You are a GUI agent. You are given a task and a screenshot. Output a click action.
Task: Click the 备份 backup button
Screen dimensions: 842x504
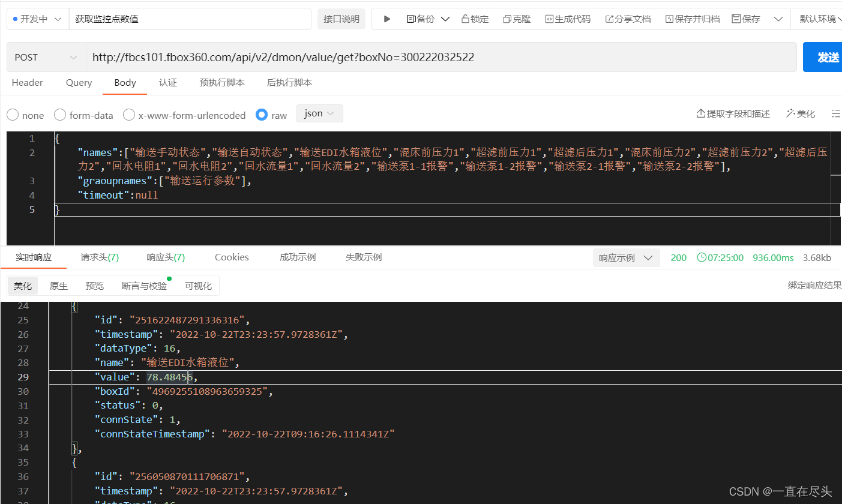coord(421,19)
